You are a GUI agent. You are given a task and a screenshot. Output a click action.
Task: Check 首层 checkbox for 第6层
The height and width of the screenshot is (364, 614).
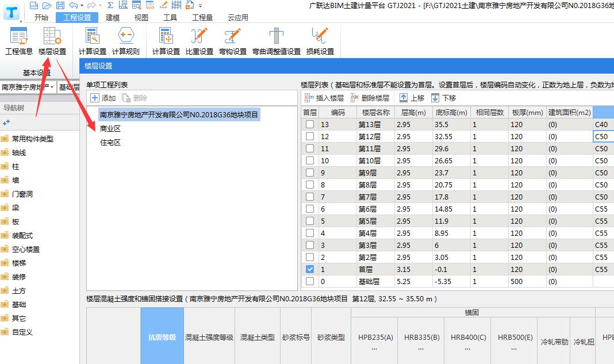tap(310, 209)
